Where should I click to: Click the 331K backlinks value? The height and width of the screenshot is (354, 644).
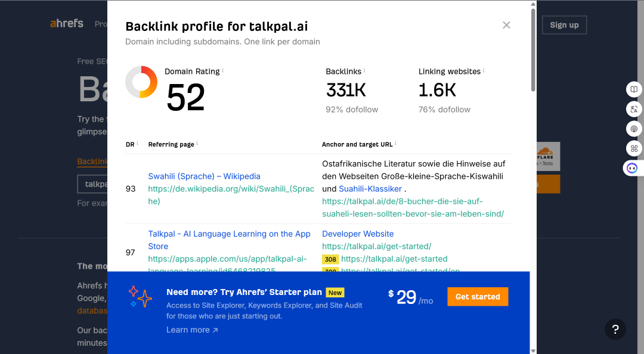[346, 91]
